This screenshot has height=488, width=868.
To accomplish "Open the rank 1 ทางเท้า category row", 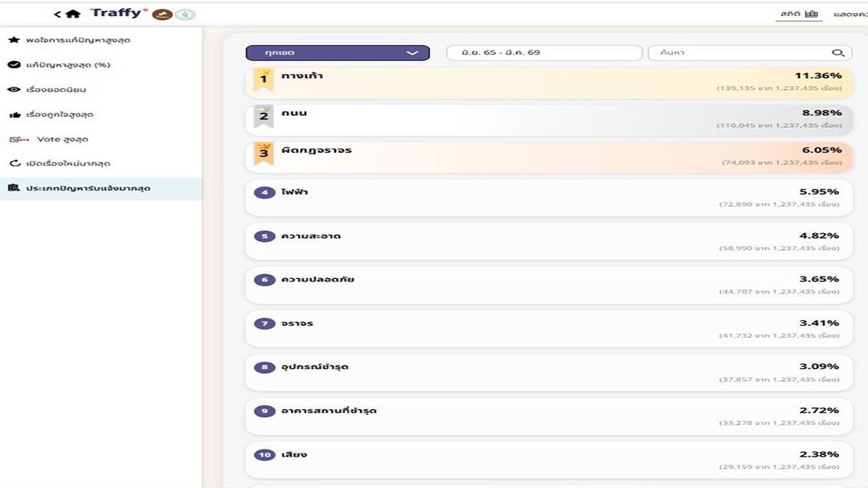I will coord(549,81).
